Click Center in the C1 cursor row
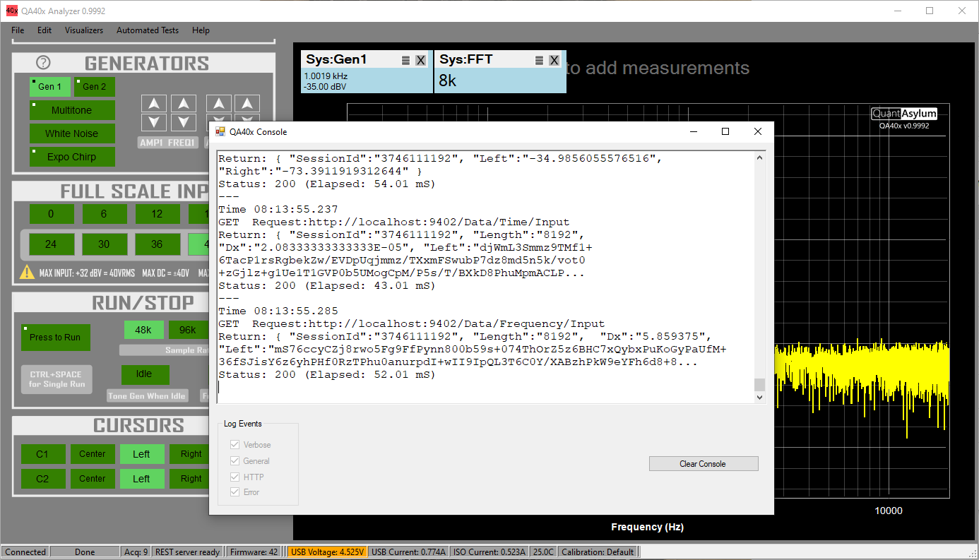The width and height of the screenshot is (979, 560). click(93, 454)
